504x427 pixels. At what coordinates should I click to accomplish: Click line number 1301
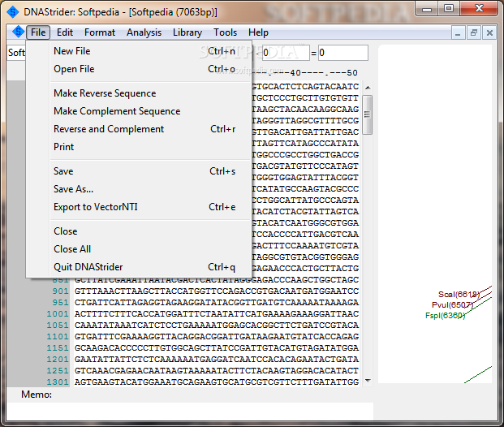[58, 382]
